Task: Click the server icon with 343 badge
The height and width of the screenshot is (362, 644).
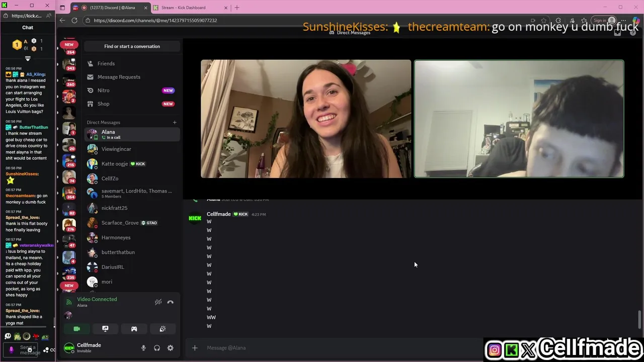Action: [x=69, y=64]
